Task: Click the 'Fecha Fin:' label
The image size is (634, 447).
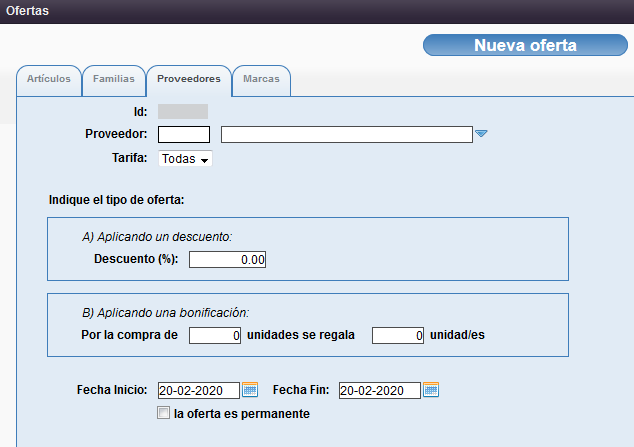Action: [x=301, y=390]
